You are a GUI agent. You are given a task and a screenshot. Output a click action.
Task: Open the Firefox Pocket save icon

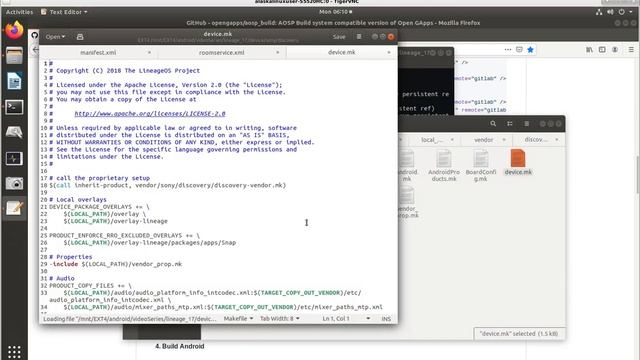click(519, 50)
